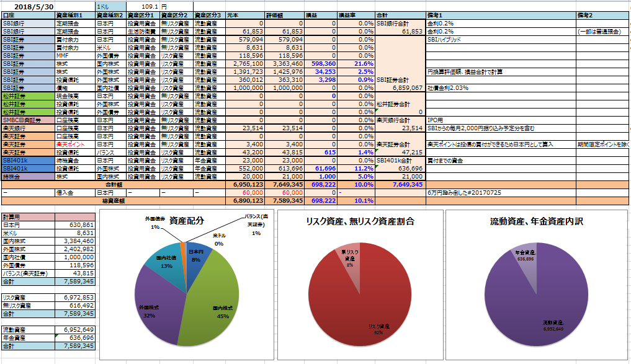
Task: Select the 10.1% total return cell
Action: coord(356,200)
